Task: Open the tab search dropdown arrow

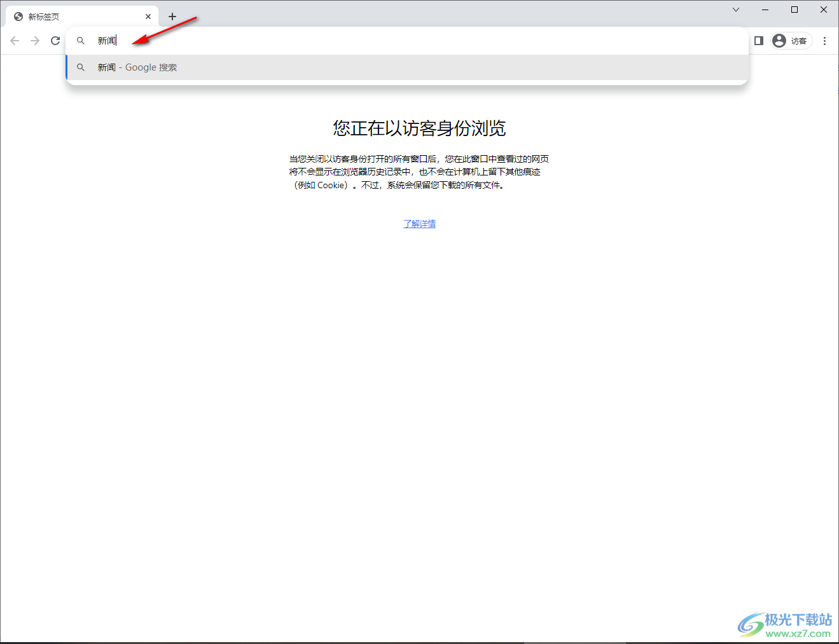Action: coord(736,10)
